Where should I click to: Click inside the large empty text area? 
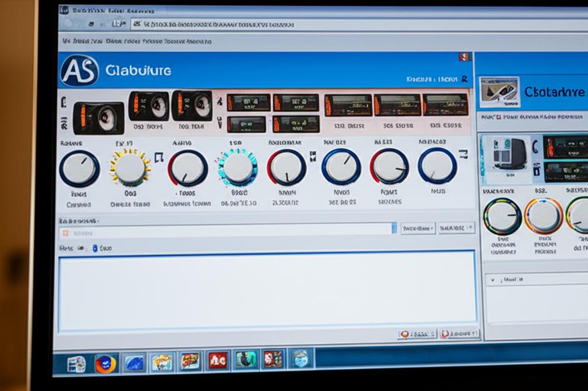[x=267, y=291]
